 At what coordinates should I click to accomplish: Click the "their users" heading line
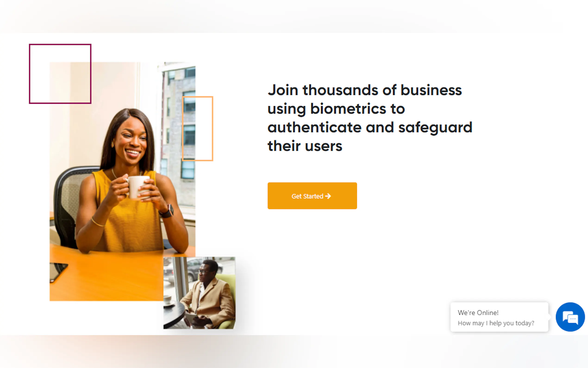(305, 146)
